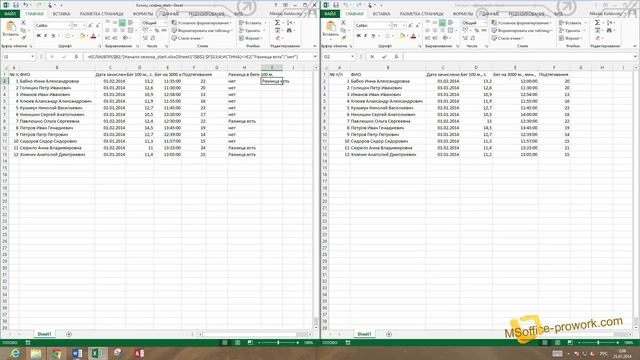The width and height of the screenshot is (640, 360).
Task: Paste clipboard in the left Excel window
Action: click(11, 29)
